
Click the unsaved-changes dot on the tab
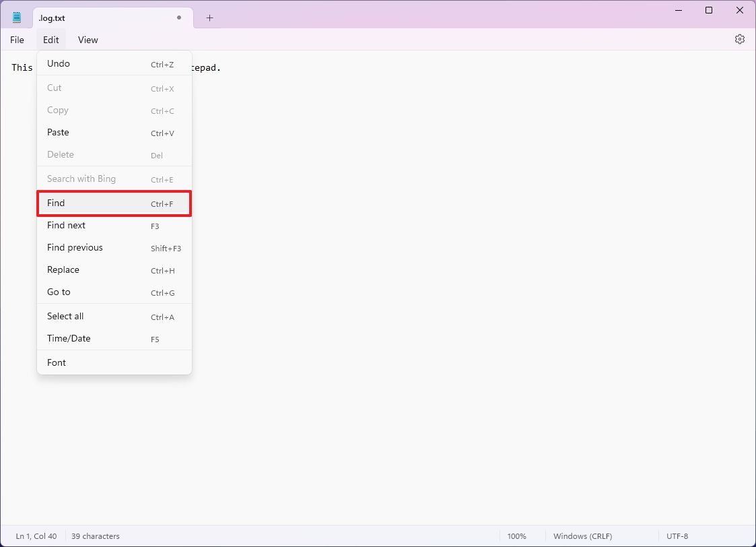(178, 18)
